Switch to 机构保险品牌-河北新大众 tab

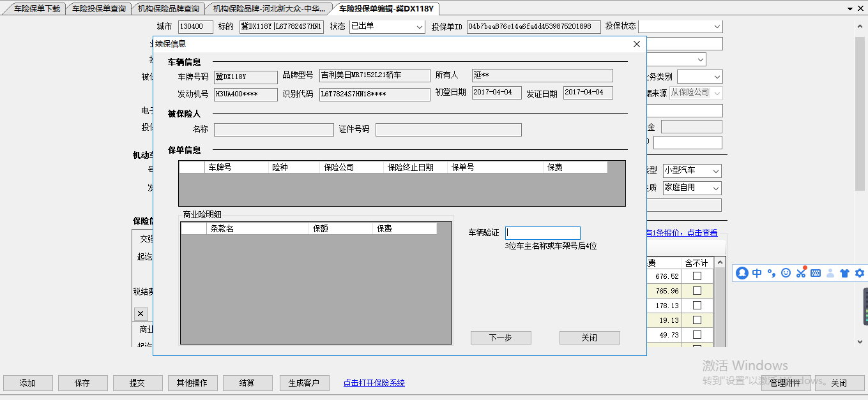coord(269,9)
